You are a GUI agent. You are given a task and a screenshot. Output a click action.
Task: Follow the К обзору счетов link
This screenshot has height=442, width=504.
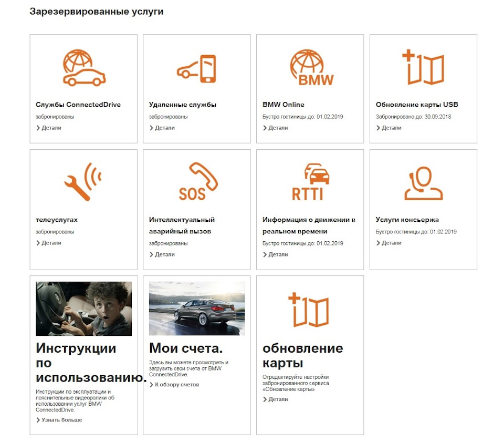point(174,384)
